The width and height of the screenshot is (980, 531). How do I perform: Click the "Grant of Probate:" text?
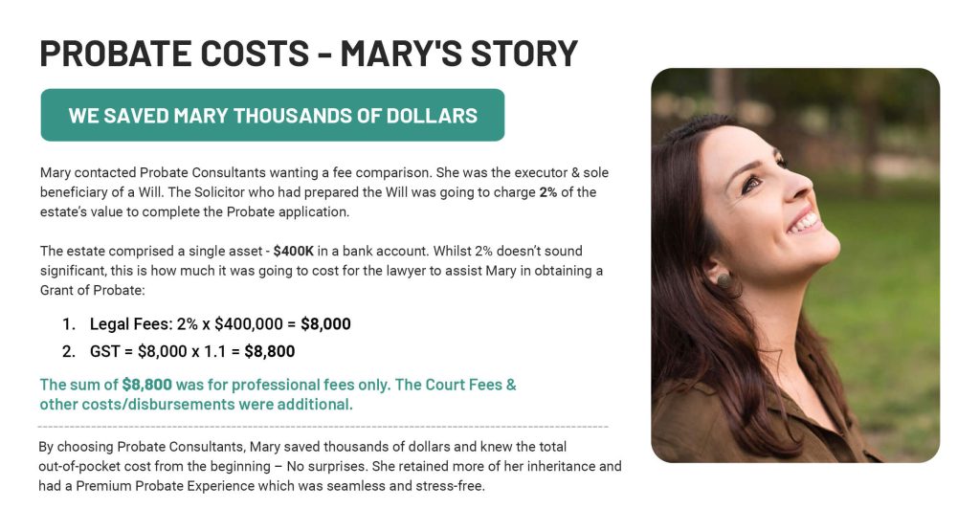92,290
